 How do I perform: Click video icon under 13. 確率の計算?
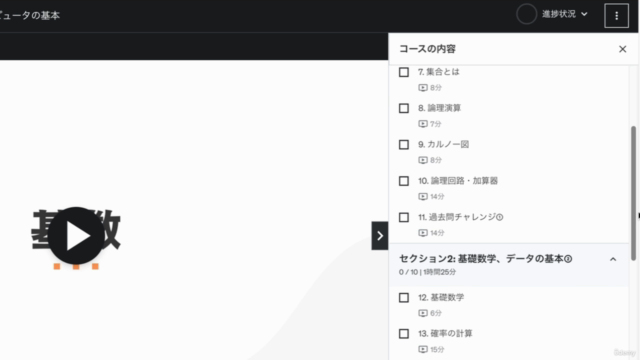(x=423, y=349)
